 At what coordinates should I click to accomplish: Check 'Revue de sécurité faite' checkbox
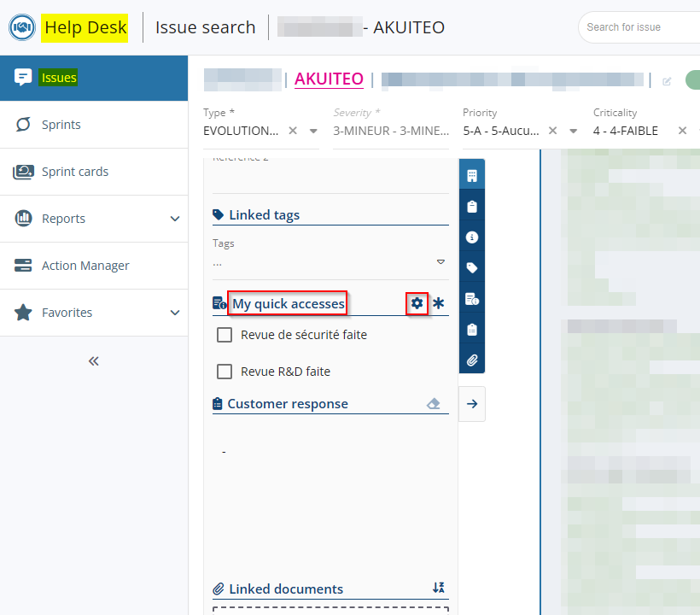[x=225, y=335]
